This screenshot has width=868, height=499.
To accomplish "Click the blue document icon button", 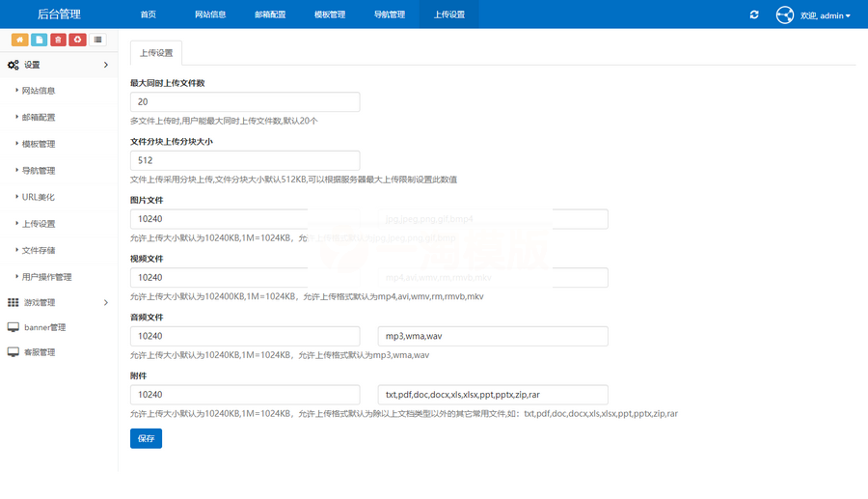I will click(39, 40).
